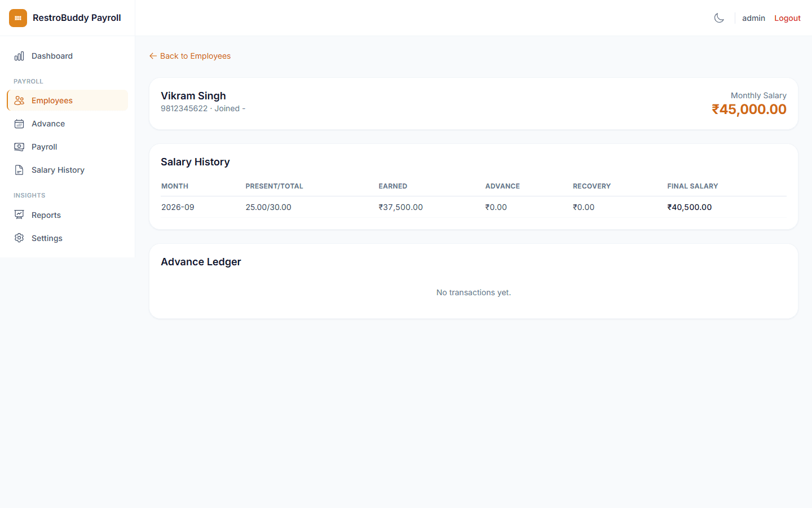Click the RestroBuddy Payroll title
Image resolution: width=812 pixels, height=508 pixels.
(77, 17)
